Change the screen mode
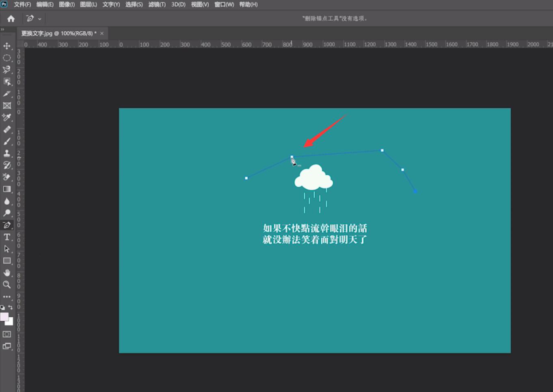The image size is (553, 392). [x=7, y=346]
